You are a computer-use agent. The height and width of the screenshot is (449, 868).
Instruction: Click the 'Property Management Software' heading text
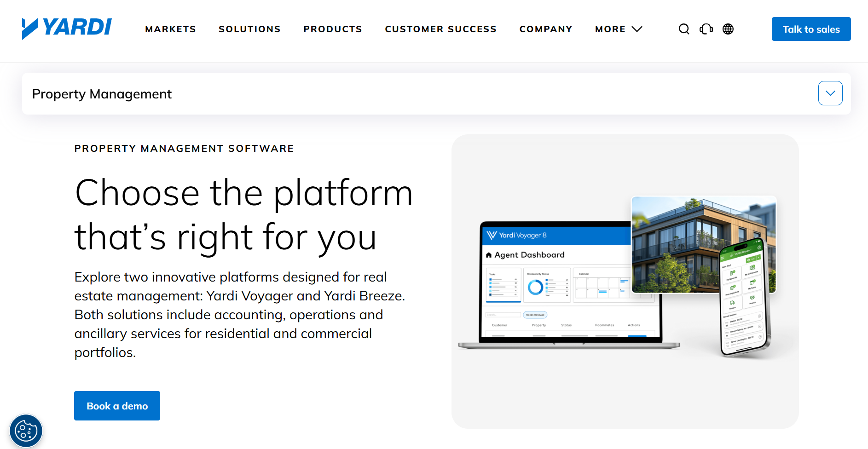(x=184, y=149)
